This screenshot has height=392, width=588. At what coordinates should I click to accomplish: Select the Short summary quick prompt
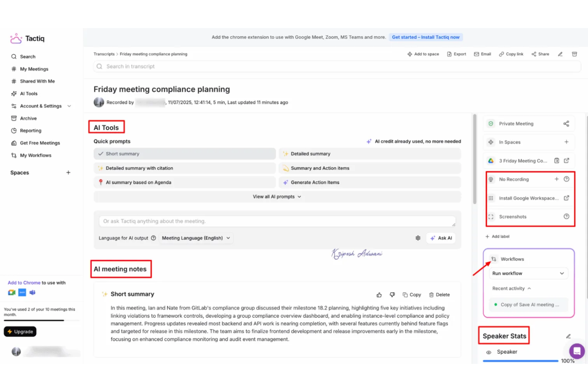185,154
